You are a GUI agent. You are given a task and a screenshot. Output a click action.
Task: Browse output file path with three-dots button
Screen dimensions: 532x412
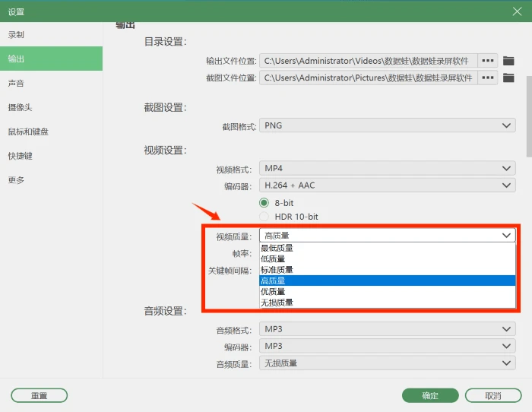488,61
